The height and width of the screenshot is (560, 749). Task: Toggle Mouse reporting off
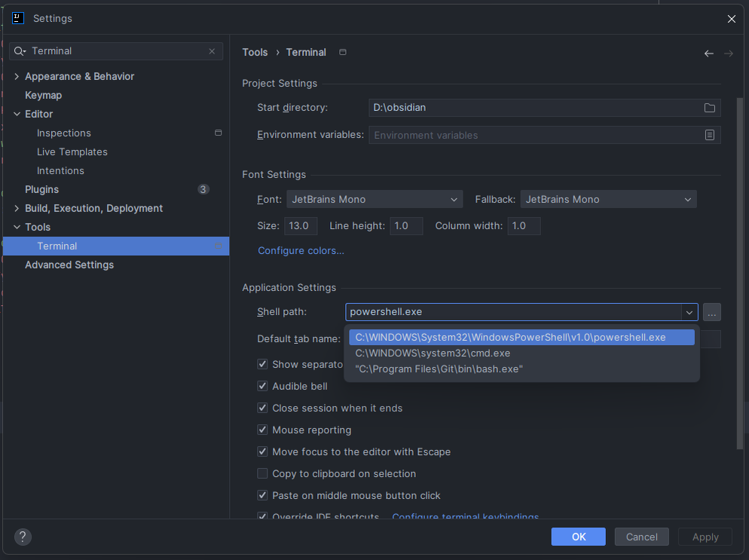pyautogui.click(x=262, y=430)
